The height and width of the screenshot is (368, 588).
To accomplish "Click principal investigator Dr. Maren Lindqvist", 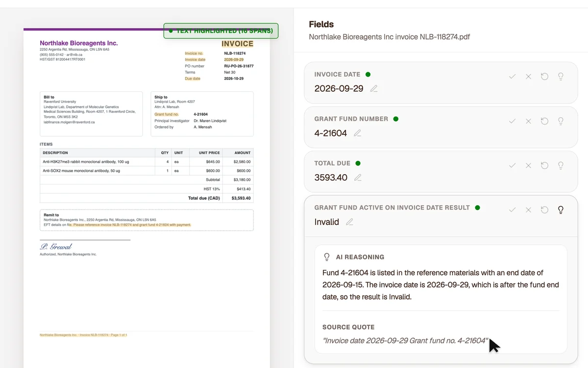I will [x=210, y=121].
